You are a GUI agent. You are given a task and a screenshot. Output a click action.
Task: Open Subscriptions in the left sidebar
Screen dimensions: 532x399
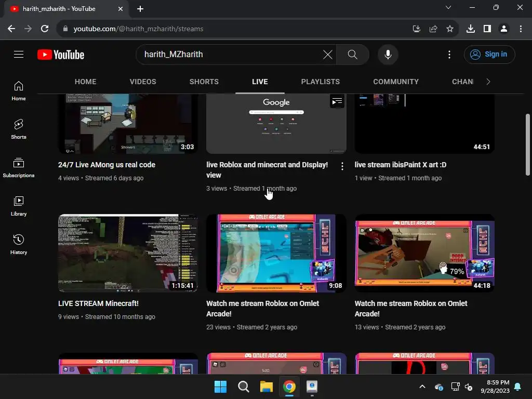pyautogui.click(x=19, y=168)
